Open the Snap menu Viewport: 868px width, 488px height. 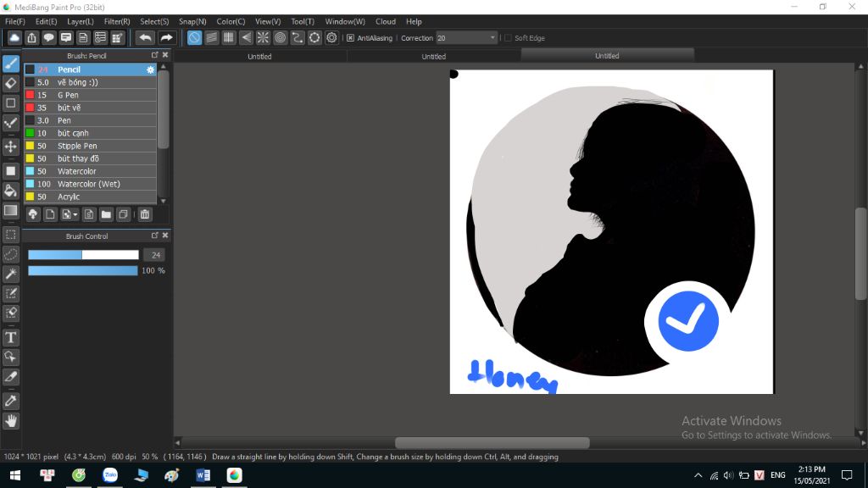(x=192, y=21)
